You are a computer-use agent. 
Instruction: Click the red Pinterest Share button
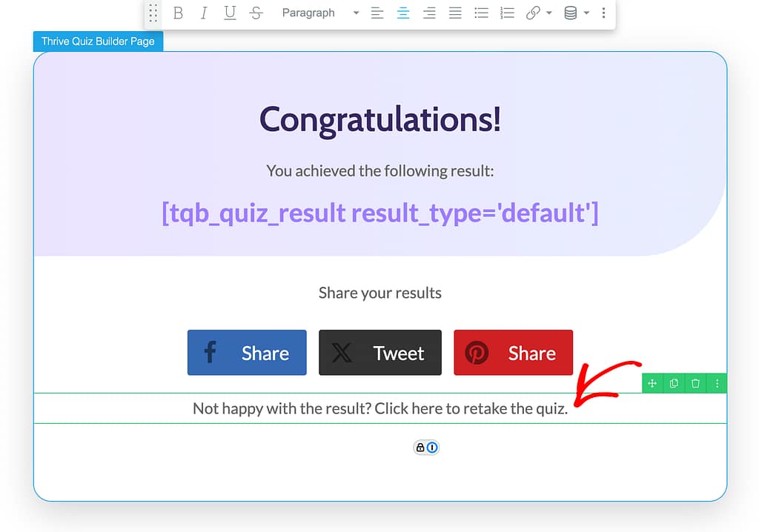click(x=513, y=353)
